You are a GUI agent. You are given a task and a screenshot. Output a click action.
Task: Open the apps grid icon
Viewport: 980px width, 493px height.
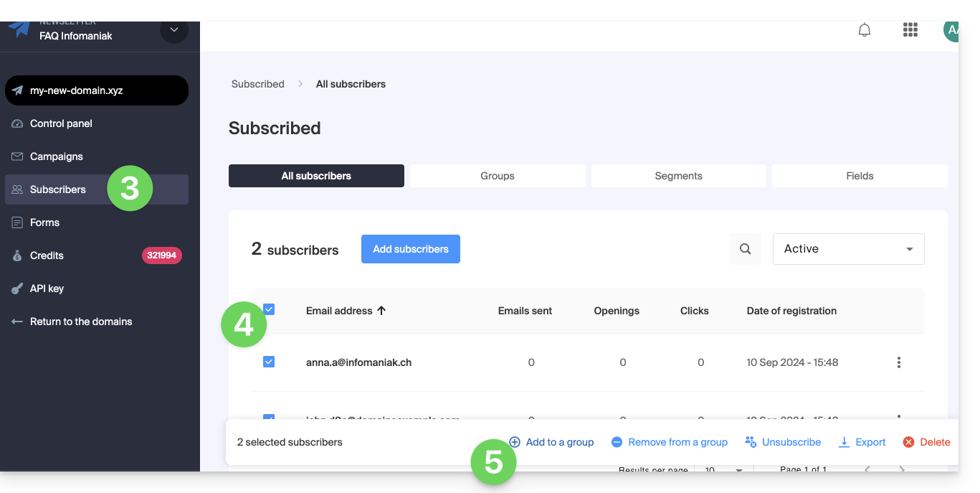pyautogui.click(x=910, y=30)
